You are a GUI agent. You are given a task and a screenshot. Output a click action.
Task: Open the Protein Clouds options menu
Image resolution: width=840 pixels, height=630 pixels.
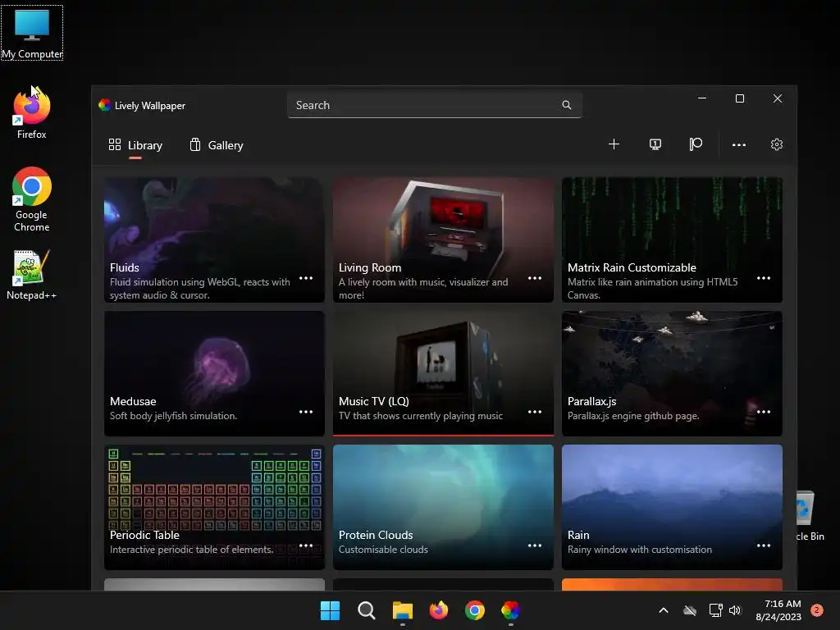point(535,546)
